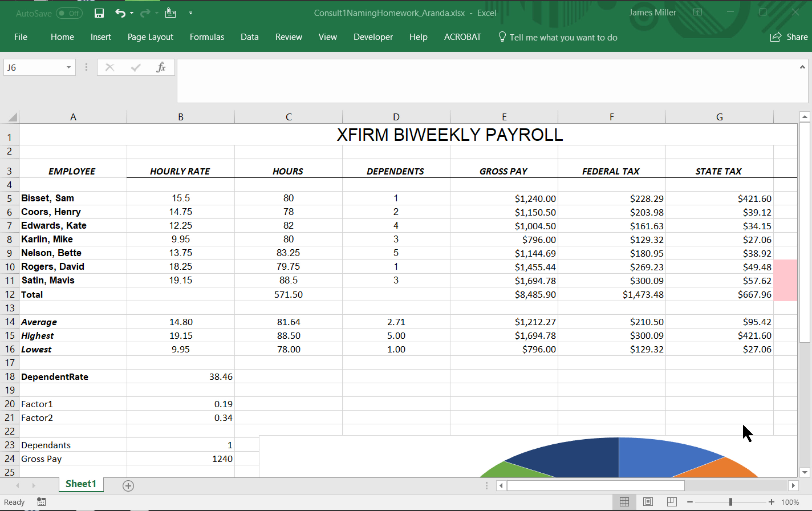Open the Ribbon Display Options icon
This screenshot has height=511, width=812.
point(697,13)
